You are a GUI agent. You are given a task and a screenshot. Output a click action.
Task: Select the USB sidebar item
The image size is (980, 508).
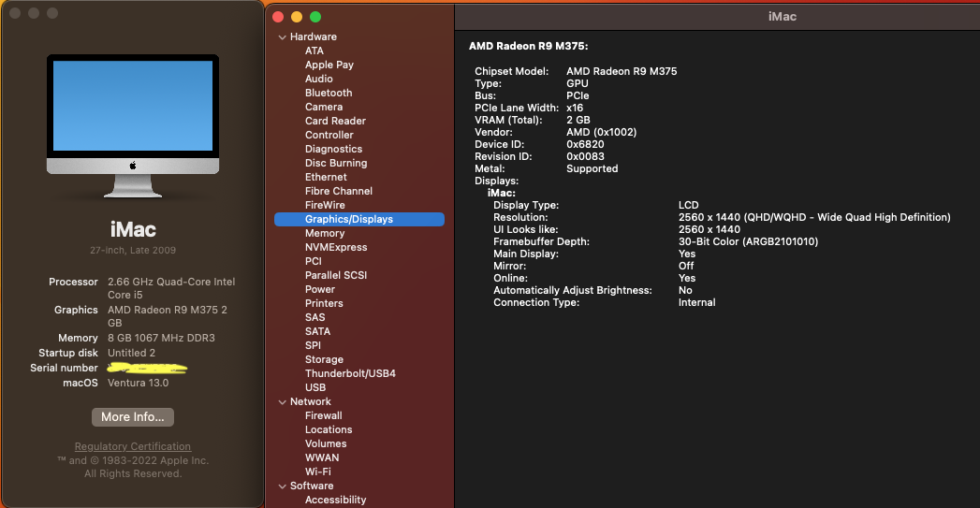pos(315,388)
